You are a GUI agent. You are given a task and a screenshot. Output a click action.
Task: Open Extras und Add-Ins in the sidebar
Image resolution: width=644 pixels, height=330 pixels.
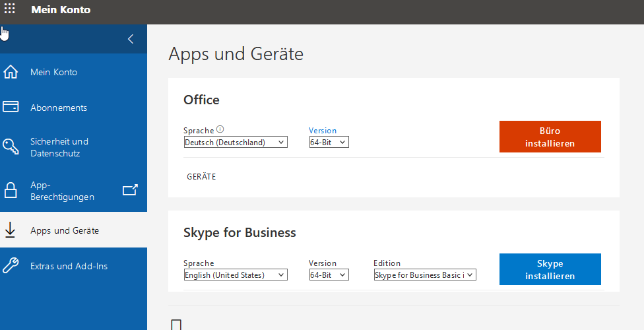point(73,266)
